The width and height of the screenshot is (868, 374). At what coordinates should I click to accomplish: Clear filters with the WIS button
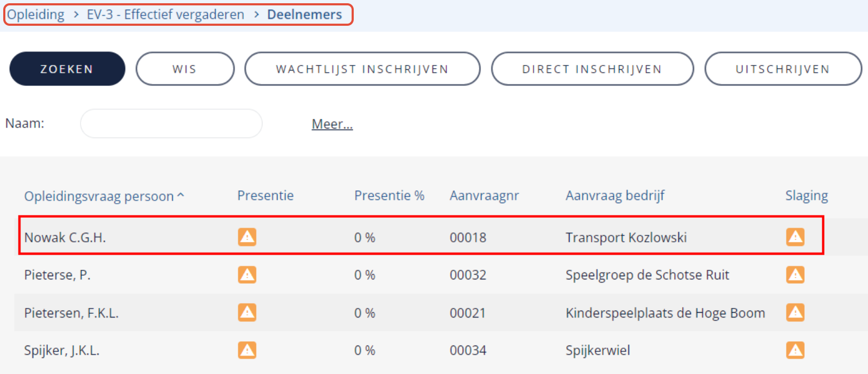coord(185,69)
